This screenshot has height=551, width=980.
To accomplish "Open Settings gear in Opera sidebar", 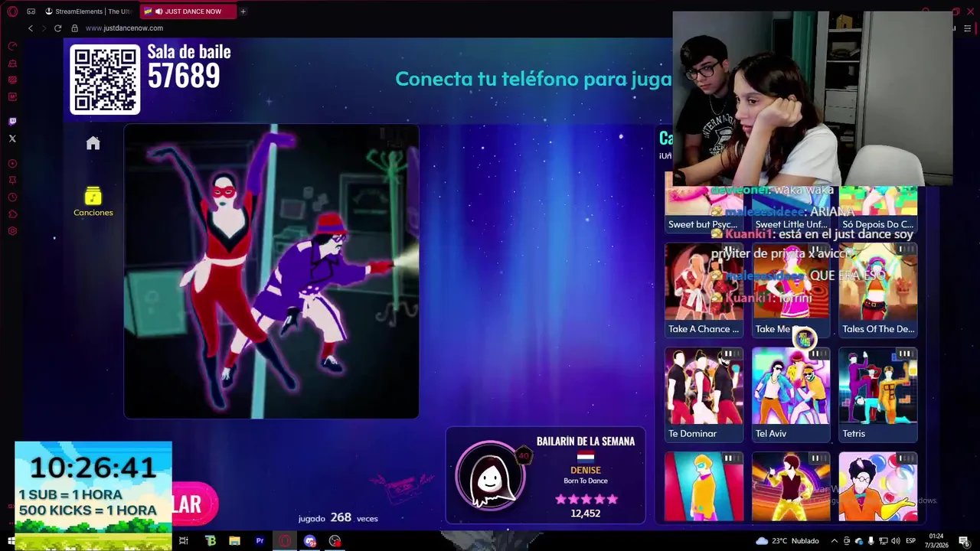I will [x=12, y=230].
